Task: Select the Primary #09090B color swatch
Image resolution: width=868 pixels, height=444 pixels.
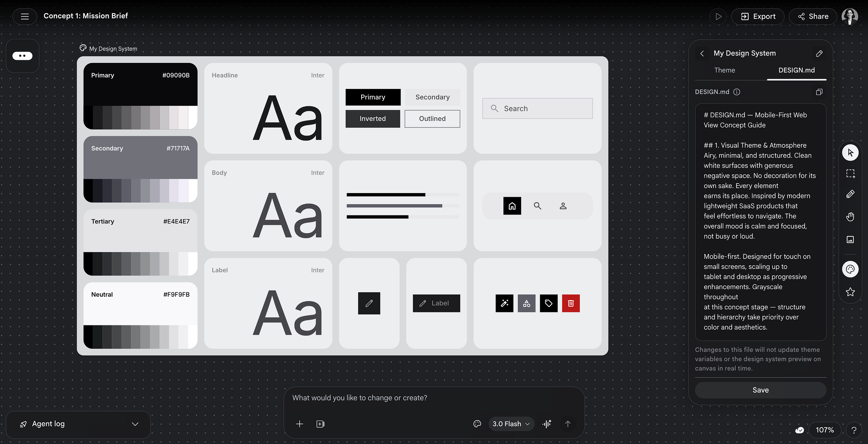Action: pyautogui.click(x=141, y=96)
